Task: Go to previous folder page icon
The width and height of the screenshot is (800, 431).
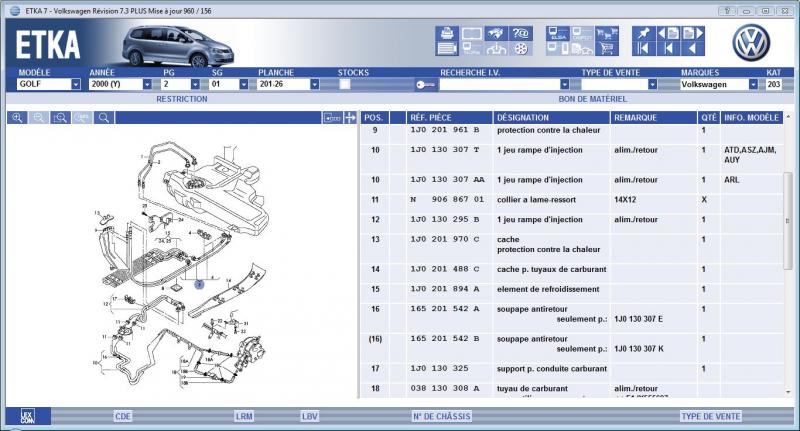Action: (668, 34)
